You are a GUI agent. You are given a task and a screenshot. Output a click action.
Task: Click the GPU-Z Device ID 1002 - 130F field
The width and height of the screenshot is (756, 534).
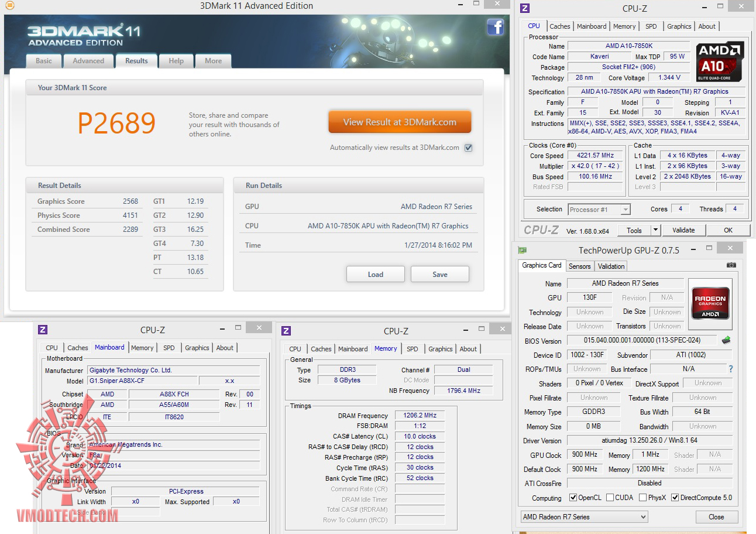pyautogui.click(x=587, y=355)
